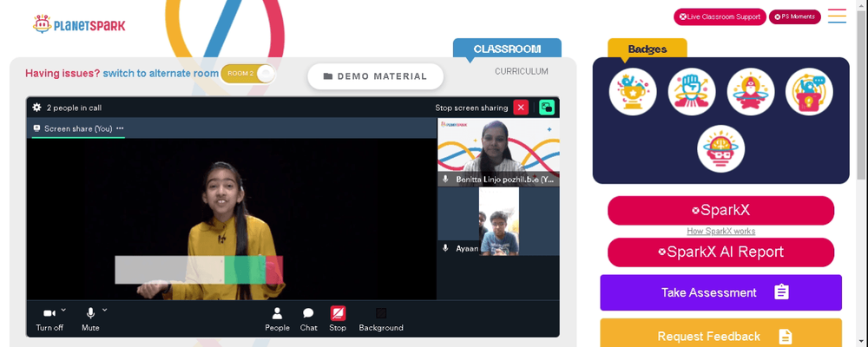
Task: Select the raised fist badge
Action: (692, 92)
